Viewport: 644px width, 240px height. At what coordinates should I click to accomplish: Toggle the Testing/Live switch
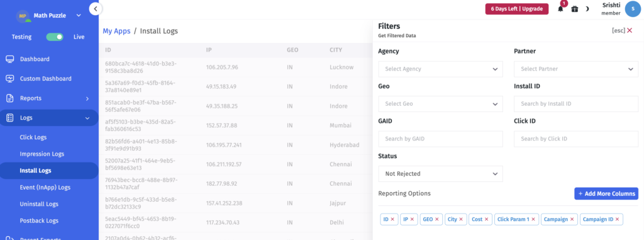pyautogui.click(x=55, y=37)
